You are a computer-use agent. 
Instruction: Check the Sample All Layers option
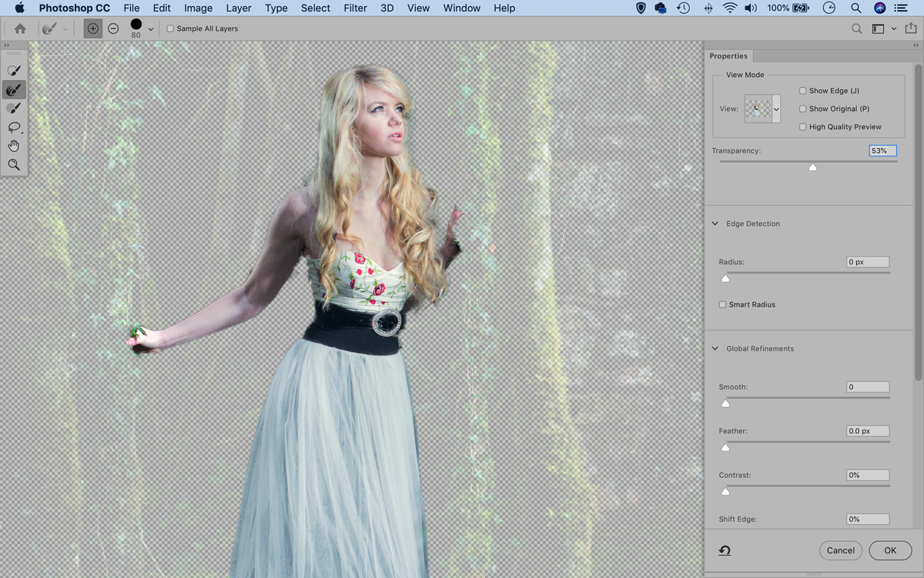point(169,28)
